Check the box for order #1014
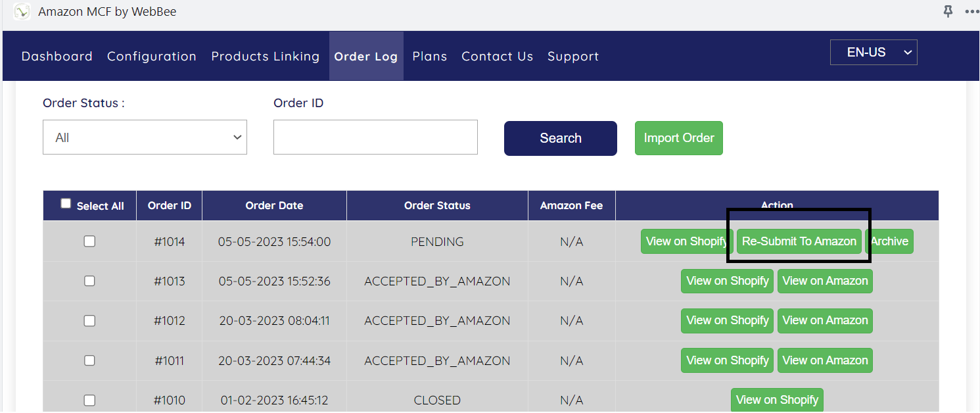980x413 pixels. click(89, 241)
